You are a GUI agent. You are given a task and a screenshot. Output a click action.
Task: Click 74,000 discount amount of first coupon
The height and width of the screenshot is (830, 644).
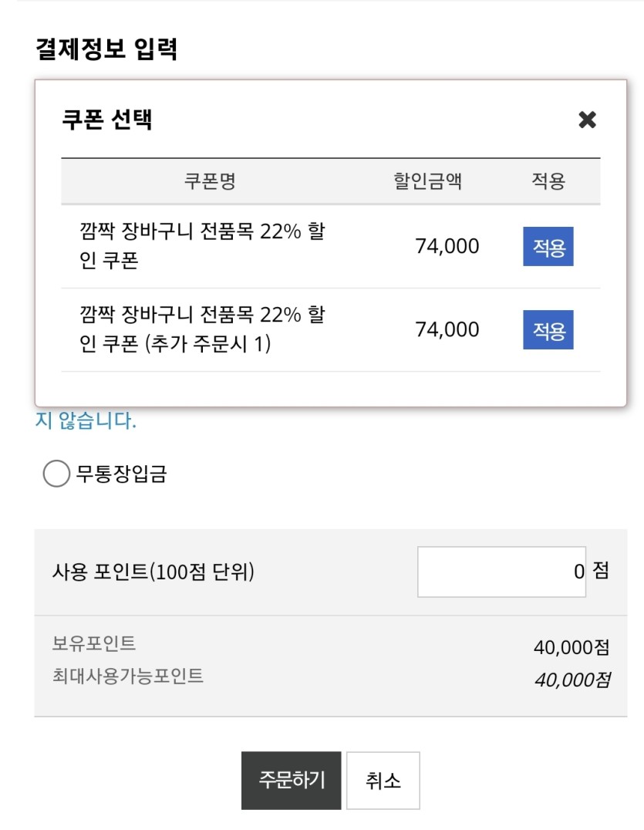447,246
